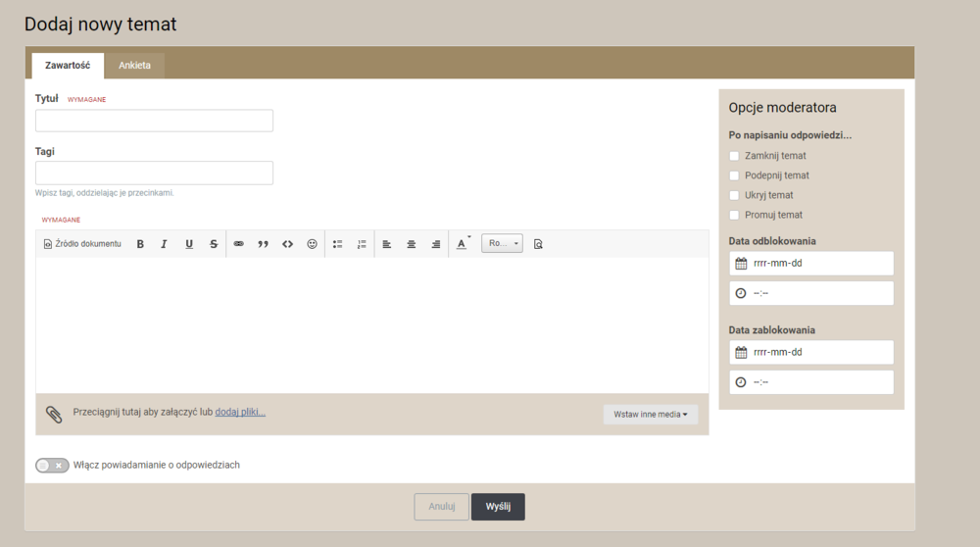Open the emoticon picker
Viewport: 980px width, 547px height.
(x=312, y=244)
